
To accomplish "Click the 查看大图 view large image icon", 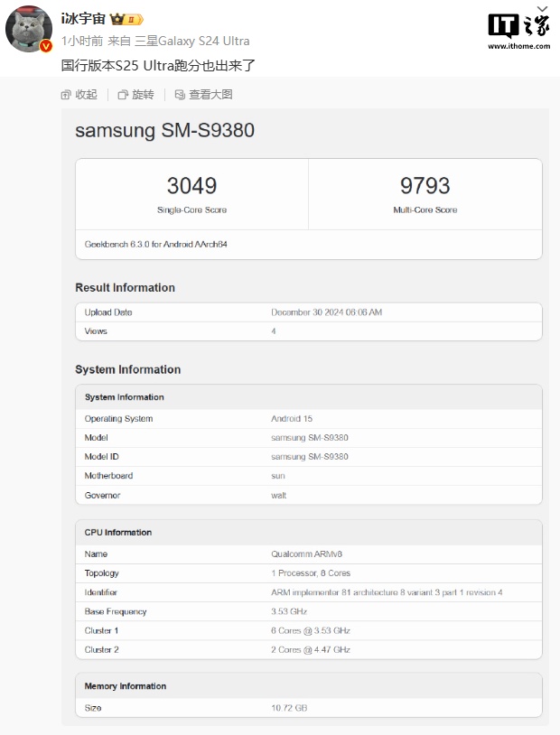I will 180,95.
